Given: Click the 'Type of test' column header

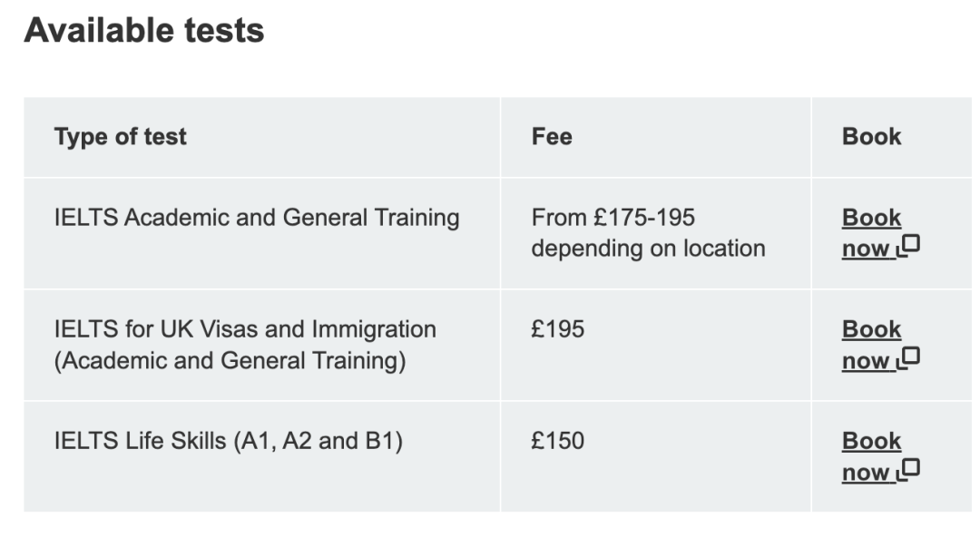Looking at the screenshot, I should [x=120, y=137].
